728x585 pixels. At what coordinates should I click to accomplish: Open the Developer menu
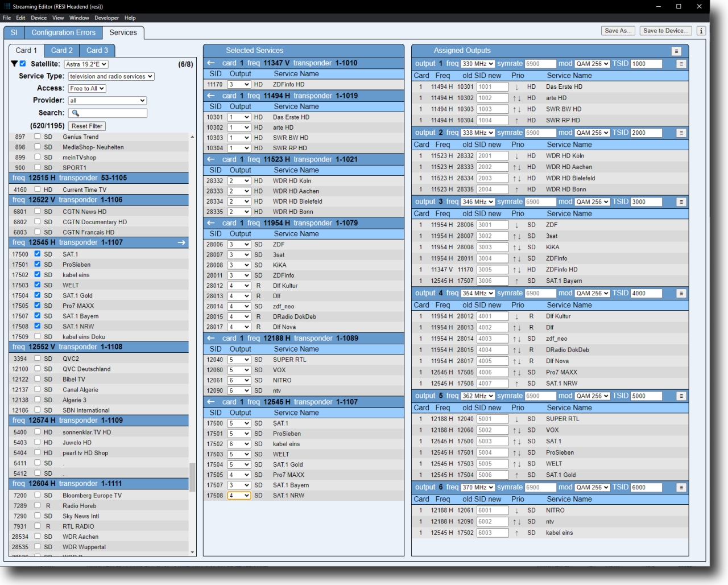(106, 18)
